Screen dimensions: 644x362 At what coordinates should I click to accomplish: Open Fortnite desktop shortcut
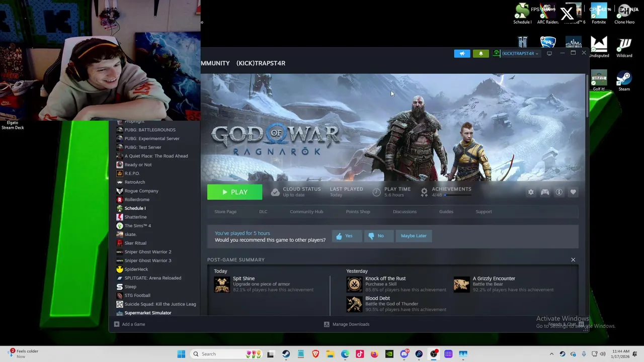(x=599, y=13)
